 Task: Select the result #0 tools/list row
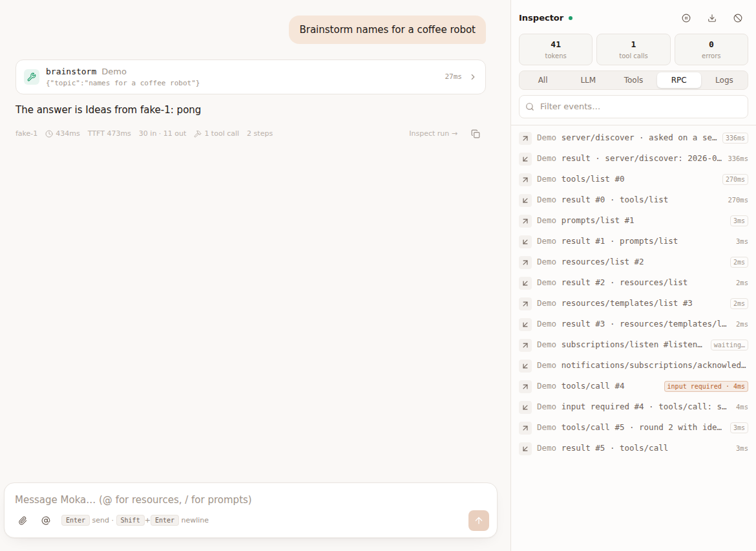tap(633, 200)
